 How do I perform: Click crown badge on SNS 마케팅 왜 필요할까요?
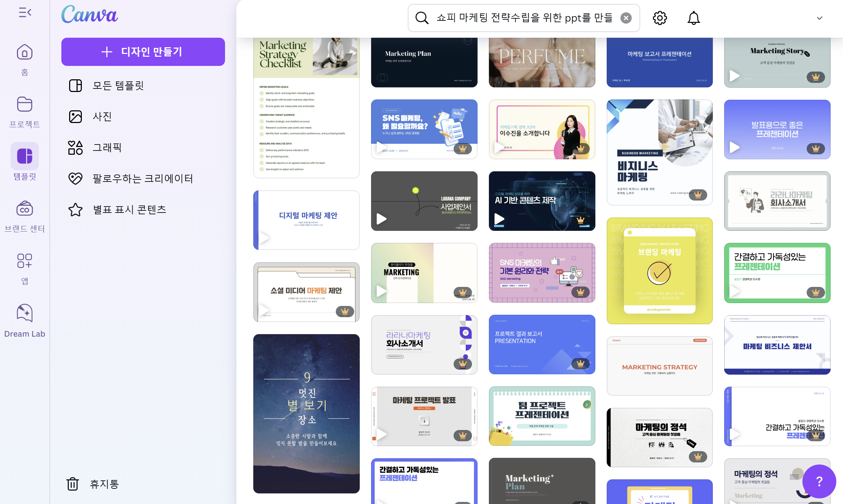point(463,148)
